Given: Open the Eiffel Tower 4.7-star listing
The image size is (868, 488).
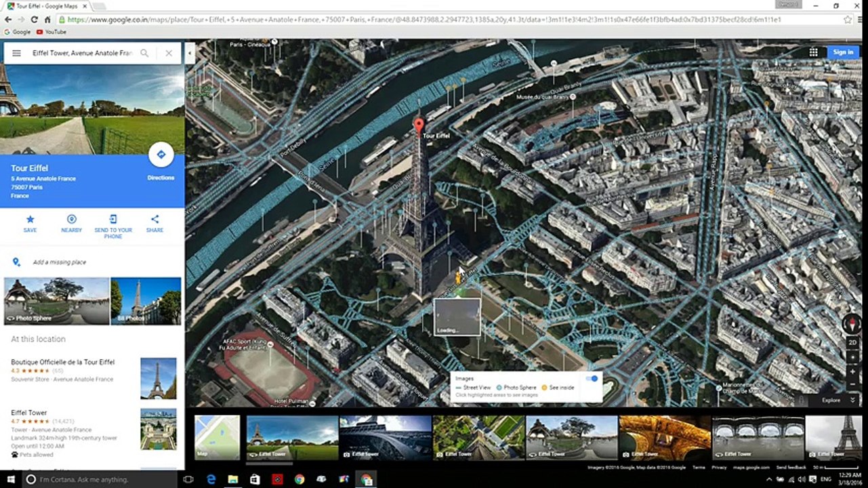Looking at the screenshot, I should pyautogui.click(x=29, y=413).
